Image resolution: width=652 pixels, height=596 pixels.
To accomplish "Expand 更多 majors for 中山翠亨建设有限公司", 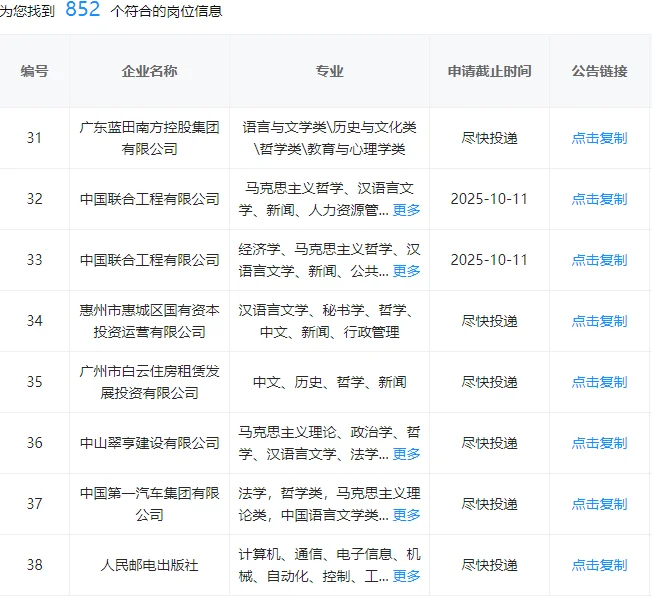I will [406, 454].
